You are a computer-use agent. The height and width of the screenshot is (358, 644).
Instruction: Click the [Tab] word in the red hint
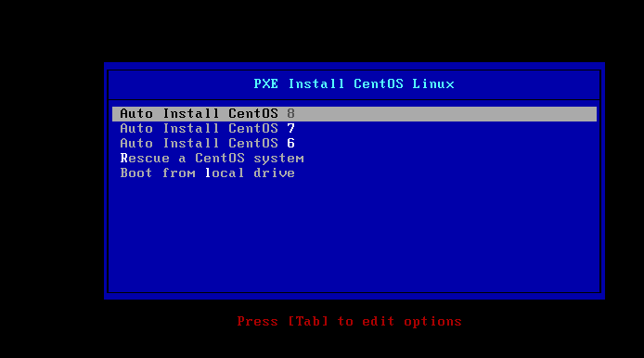[308, 321]
